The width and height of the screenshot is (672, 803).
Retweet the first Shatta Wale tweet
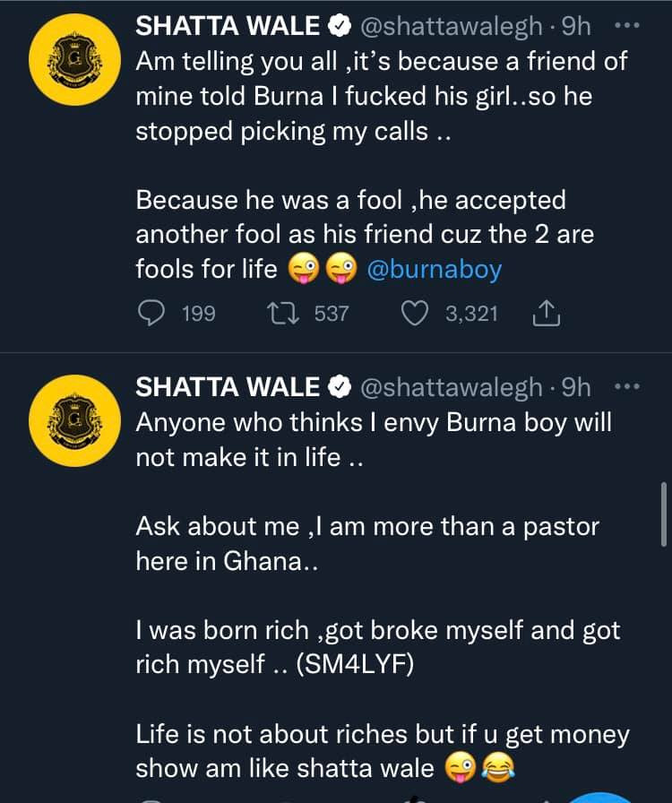click(283, 314)
